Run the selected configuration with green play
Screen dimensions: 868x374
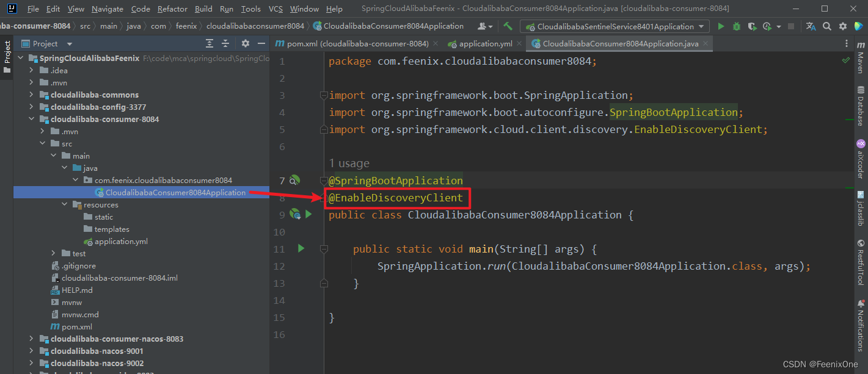[721, 26]
